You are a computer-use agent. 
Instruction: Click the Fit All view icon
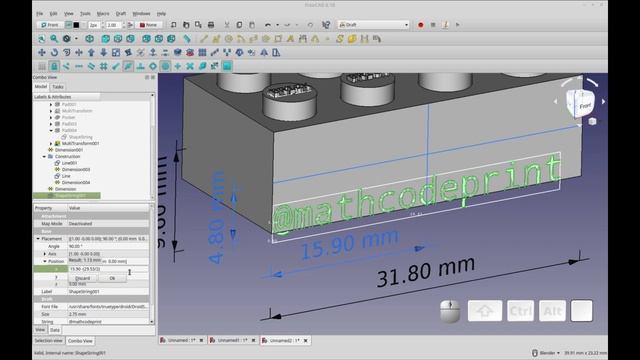tap(42, 39)
